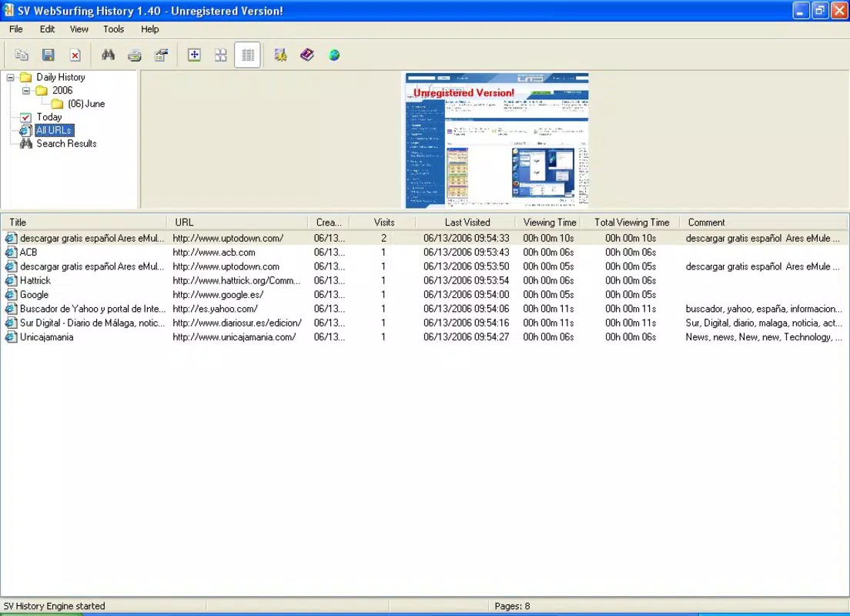Select the Search Results tree item
This screenshot has height=616, width=850.
tap(66, 144)
